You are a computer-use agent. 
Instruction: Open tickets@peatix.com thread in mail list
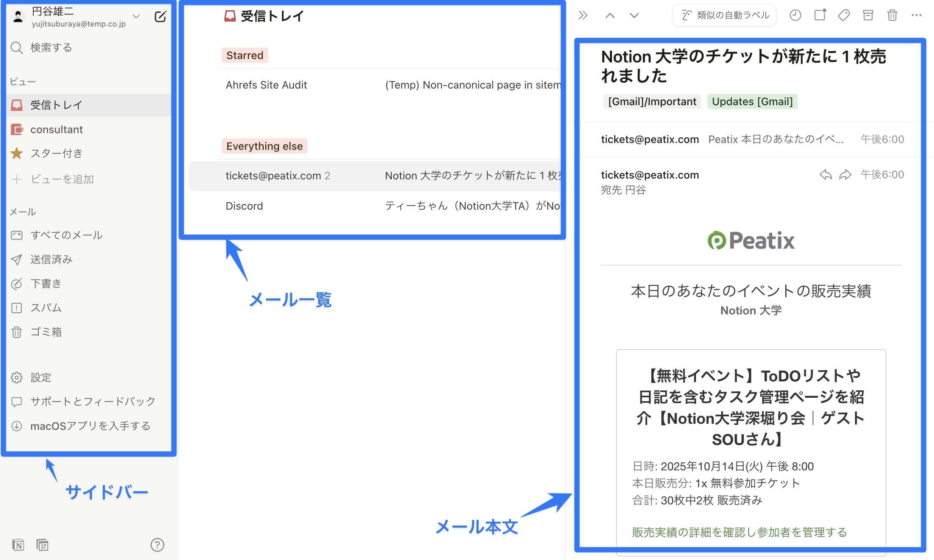click(375, 176)
